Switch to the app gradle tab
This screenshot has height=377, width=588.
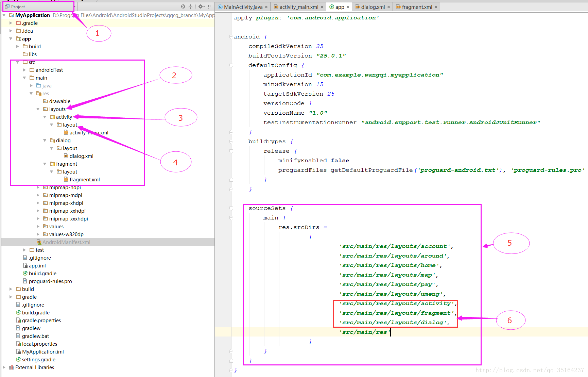[340, 7]
